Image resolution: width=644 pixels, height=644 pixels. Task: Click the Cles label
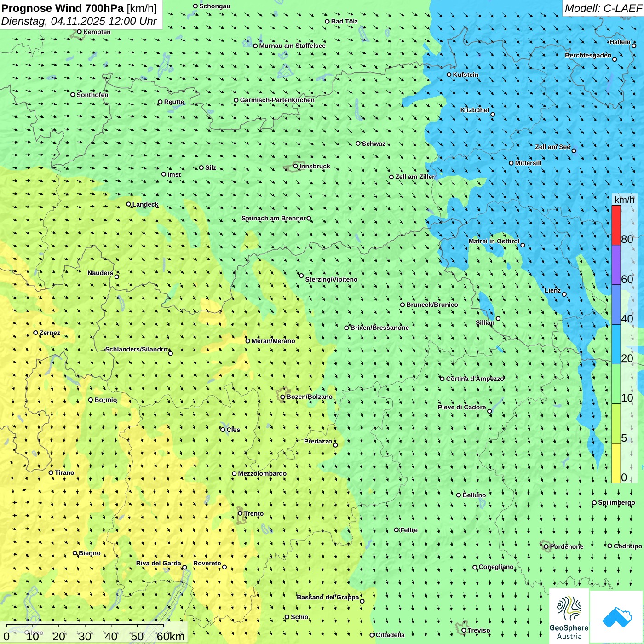233,430
